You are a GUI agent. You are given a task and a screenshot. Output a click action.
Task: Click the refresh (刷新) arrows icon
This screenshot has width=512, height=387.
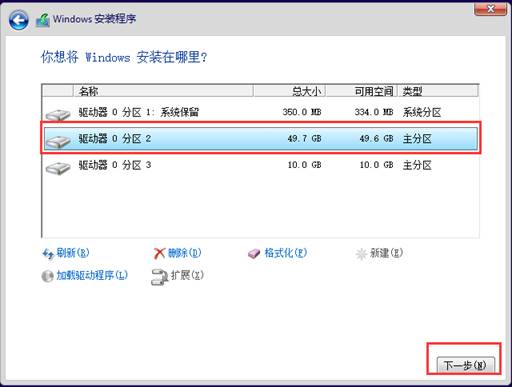(x=48, y=254)
